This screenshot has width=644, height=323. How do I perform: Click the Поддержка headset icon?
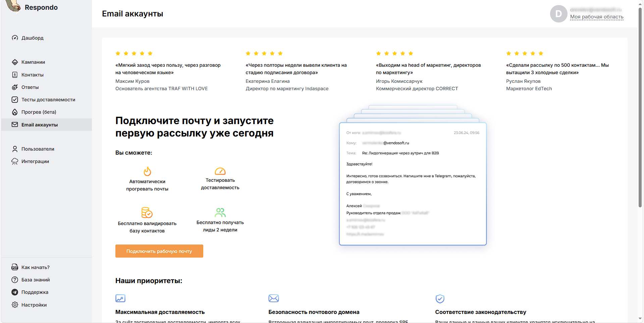click(x=15, y=292)
